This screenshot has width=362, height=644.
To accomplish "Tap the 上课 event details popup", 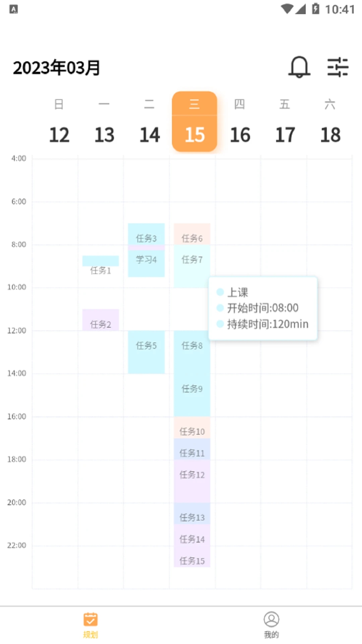I will click(x=263, y=308).
